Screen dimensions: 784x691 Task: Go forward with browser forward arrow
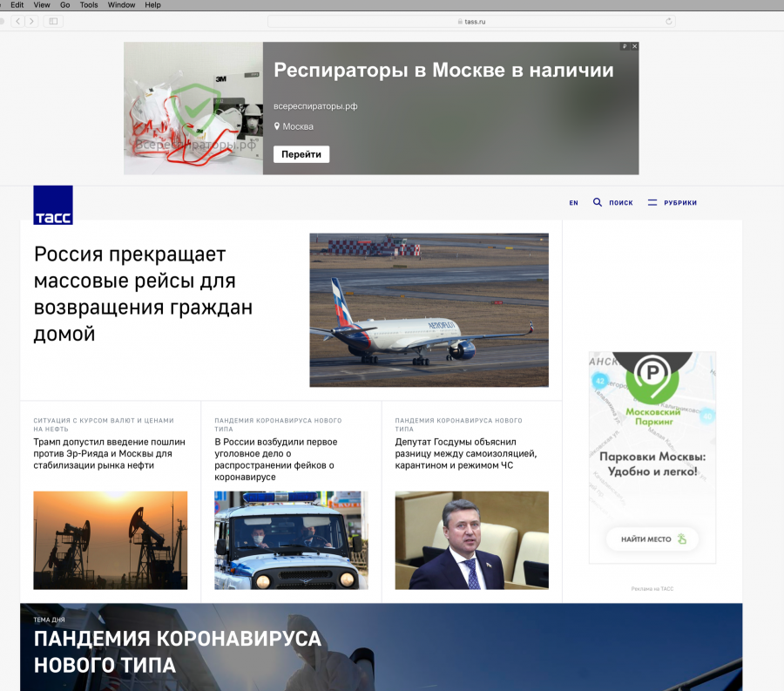pos(32,21)
